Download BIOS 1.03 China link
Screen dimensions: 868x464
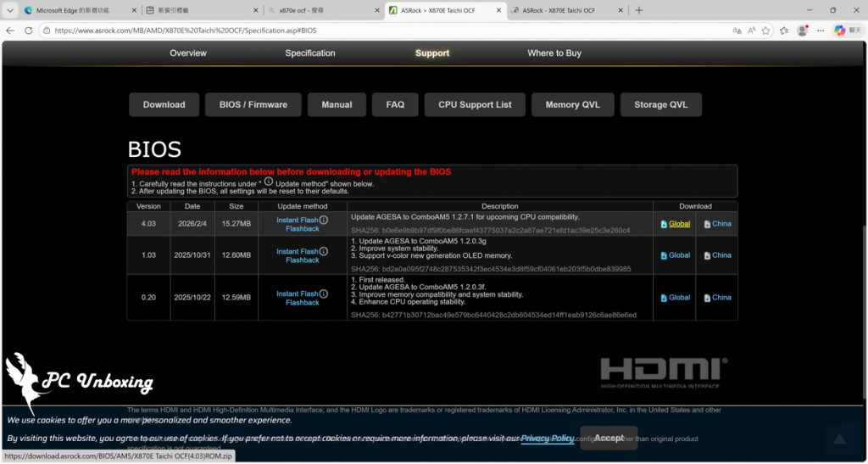click(x=721, y=255)
